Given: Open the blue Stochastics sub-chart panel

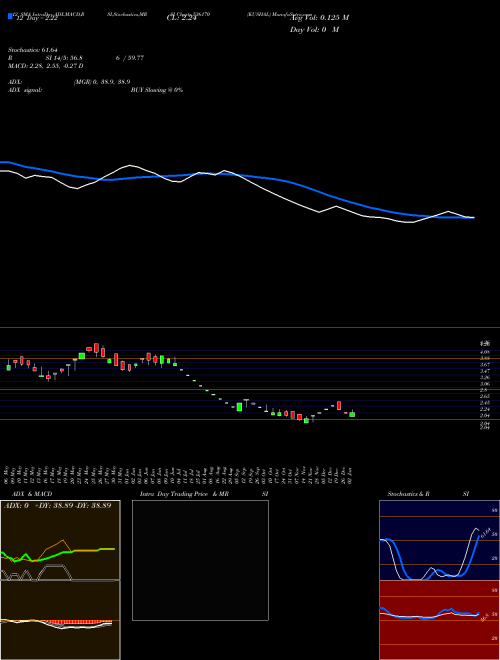Looking at the screenshot, I should pyautogui.click(x=439, y=540).
